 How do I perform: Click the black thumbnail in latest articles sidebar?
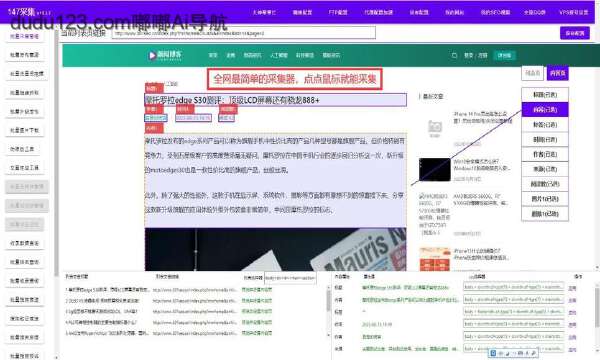click(x=435, y=169)
